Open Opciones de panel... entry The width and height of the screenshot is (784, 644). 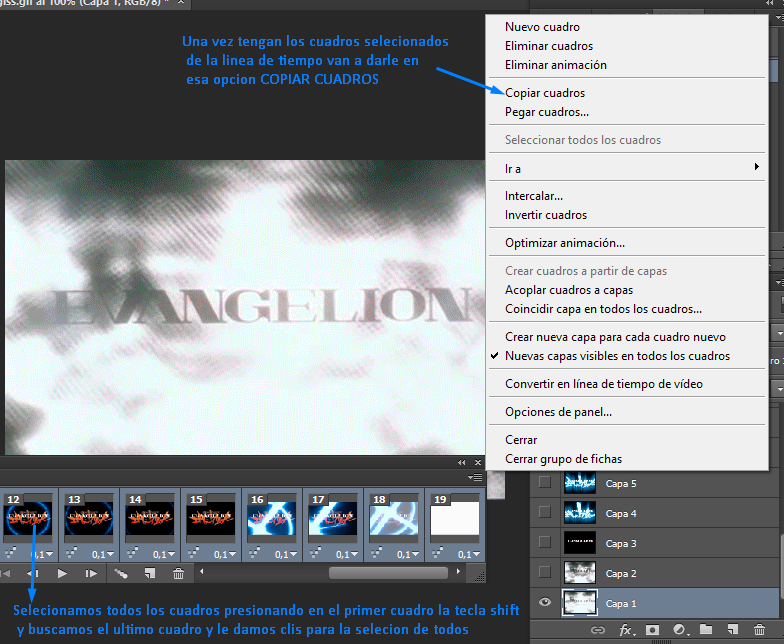coord(627,412)
